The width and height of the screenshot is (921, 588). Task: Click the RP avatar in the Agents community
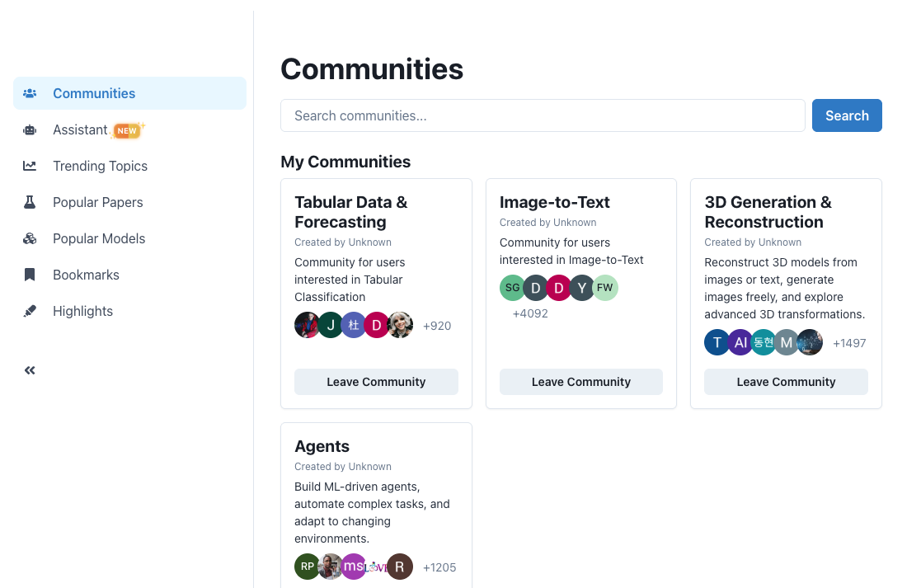pos(307,567)
